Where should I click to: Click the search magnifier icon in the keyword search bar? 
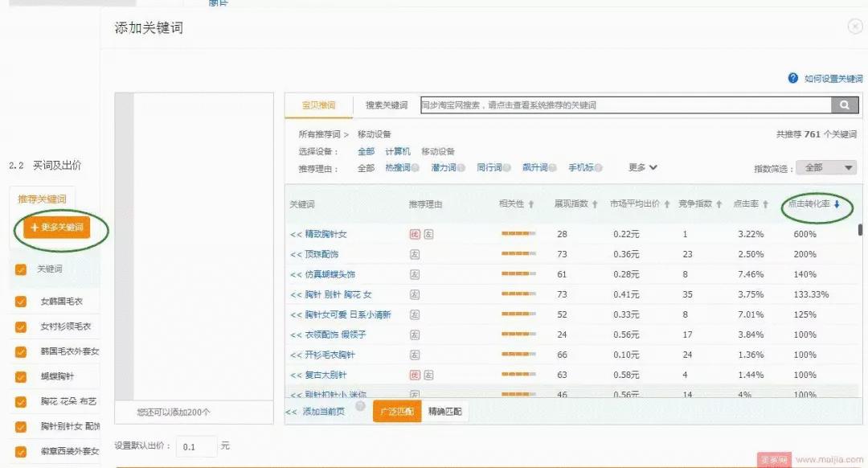[844, 105]
